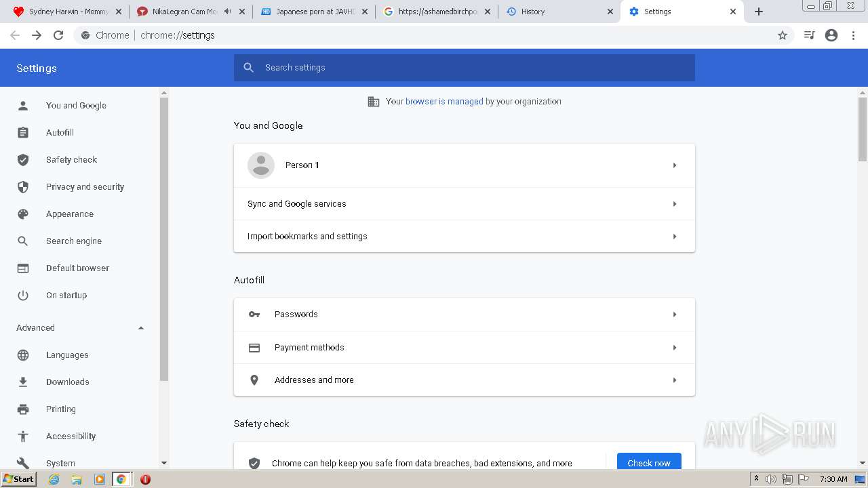Viewport: 868px width, 488px height.
Task: Switch to the ashamedbirchpo Google tab
Action: pyautogui.click(x=436, y=12)
